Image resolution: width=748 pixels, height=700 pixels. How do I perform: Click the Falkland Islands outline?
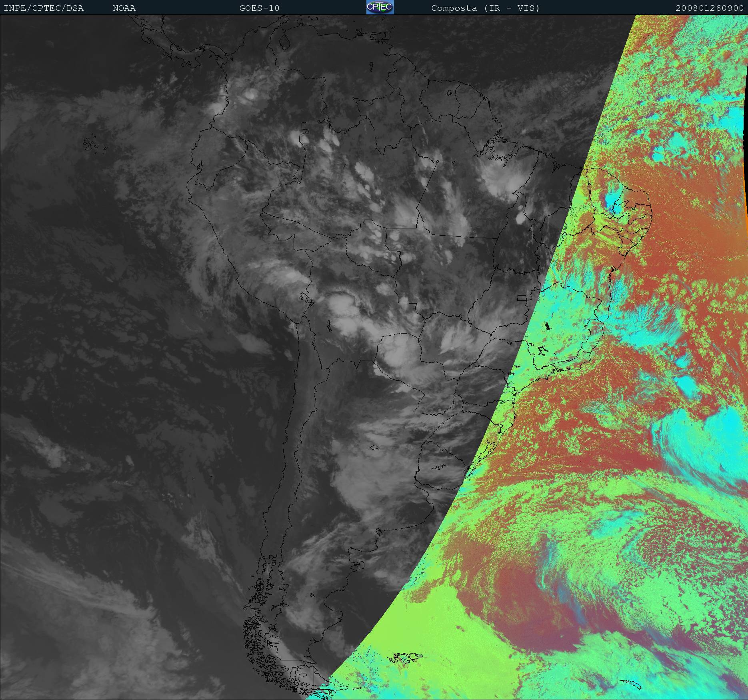(x=406, y=657)
